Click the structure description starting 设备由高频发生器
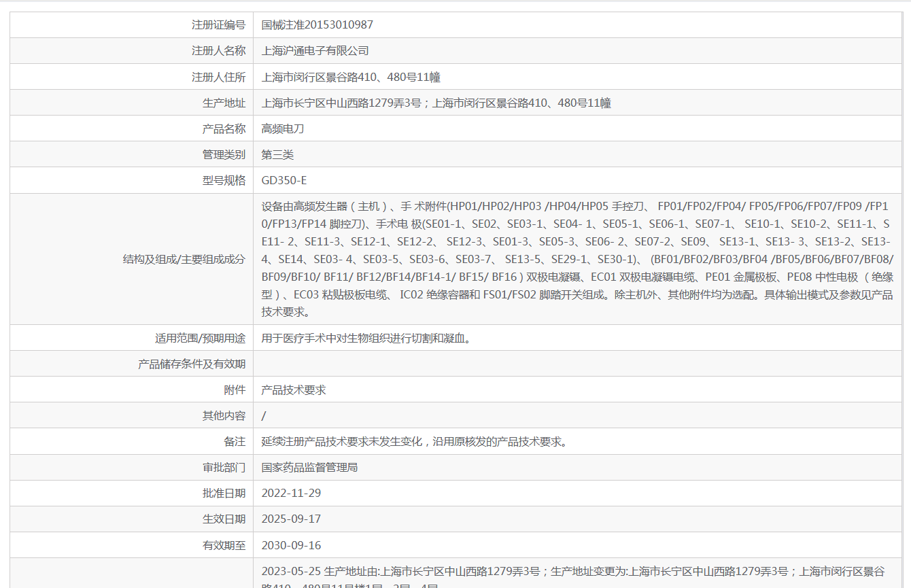 [x=577, y=259]
